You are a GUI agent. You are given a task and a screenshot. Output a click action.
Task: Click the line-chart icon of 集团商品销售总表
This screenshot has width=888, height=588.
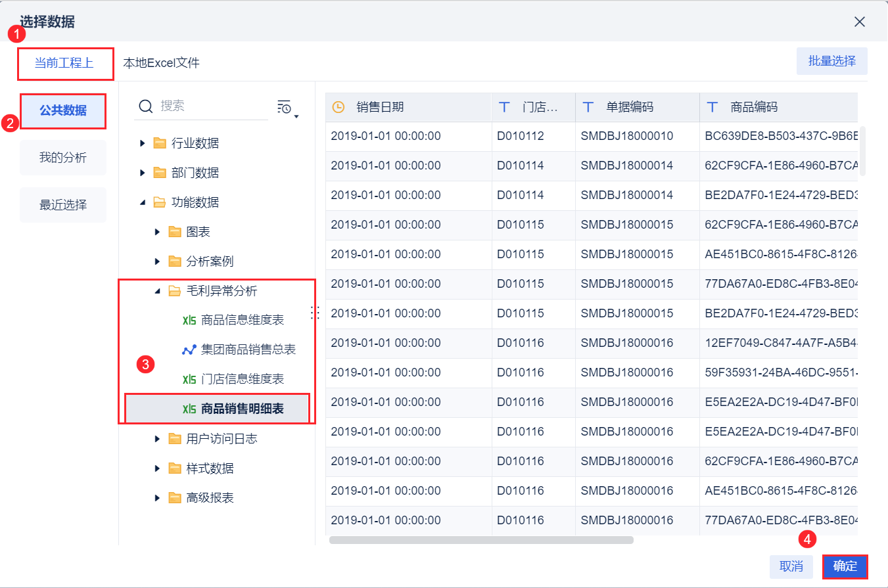tap(189, 350)
